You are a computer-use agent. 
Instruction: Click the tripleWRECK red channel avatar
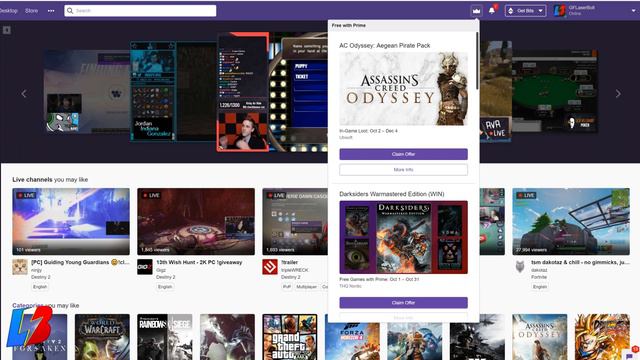click(270, 267)
